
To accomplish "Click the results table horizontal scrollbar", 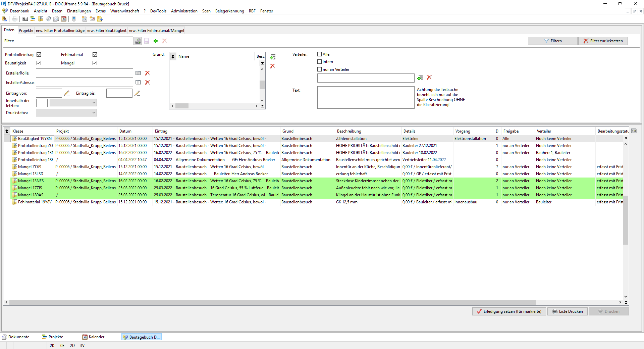I will point(272,302).
